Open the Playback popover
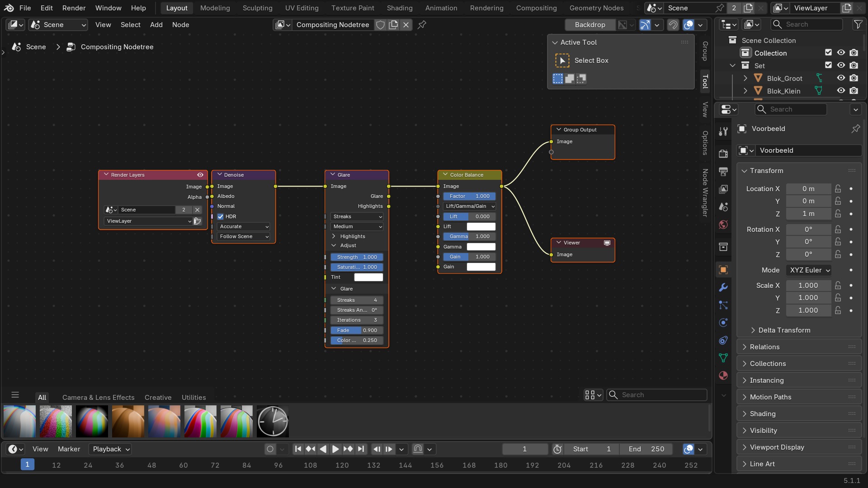This screenshot has height=488, width=868. [111, 449]
